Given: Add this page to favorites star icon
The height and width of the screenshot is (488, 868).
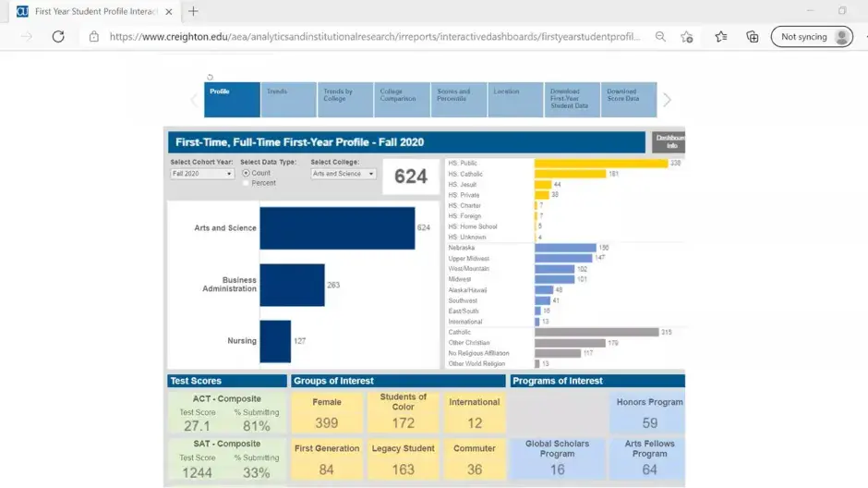Looking at the screenshot, I should pos(687,37).
